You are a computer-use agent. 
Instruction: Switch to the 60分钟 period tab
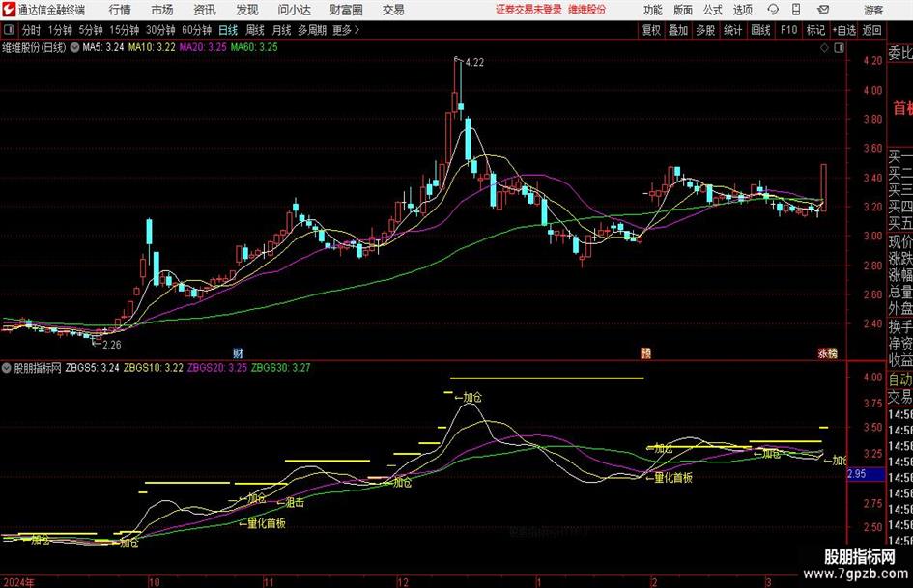tap(197, 30)
